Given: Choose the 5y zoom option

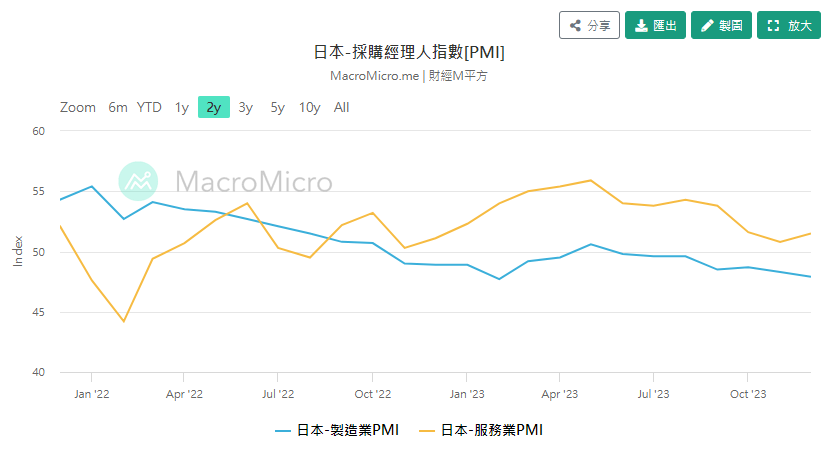Looking at the screenshot, I should (x=277, y=107).
